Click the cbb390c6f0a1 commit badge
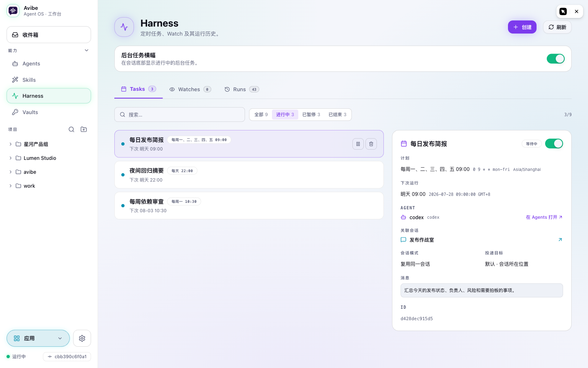Viewport: 588px width, 368px height. 67,357
